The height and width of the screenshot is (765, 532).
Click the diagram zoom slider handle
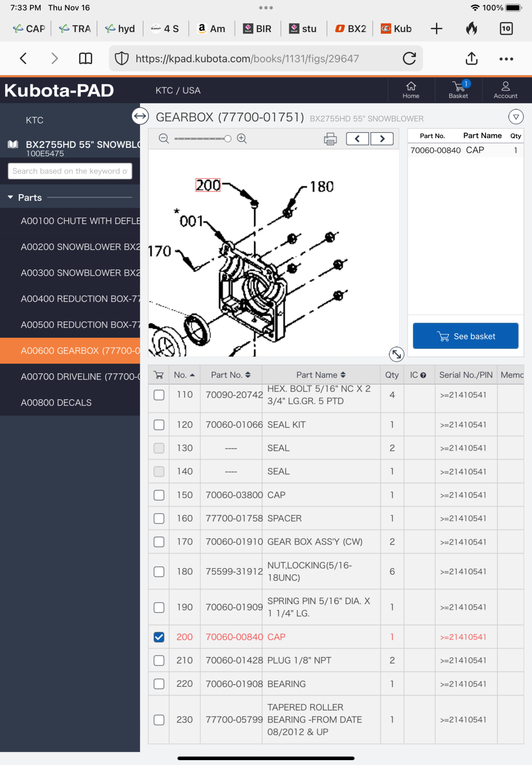coord(228,139)
